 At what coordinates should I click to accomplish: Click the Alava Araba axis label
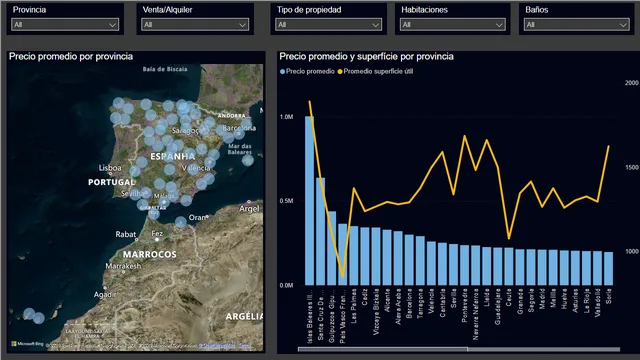pyautogui.click(x=398, y=307)
